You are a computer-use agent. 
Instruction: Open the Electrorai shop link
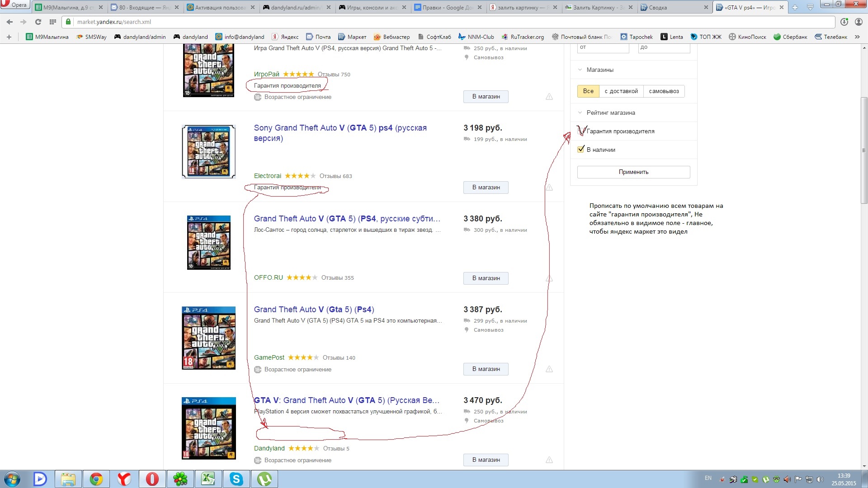(x=267, y=176)
